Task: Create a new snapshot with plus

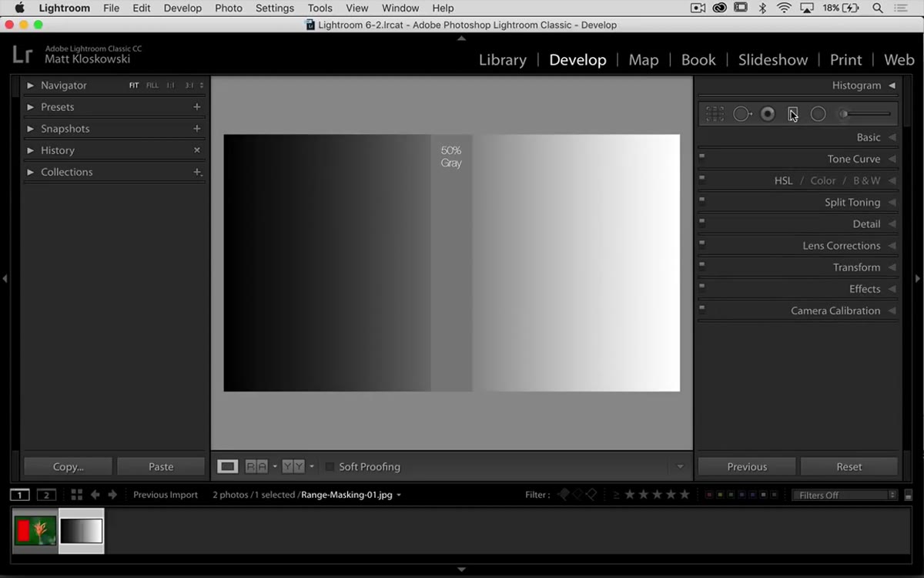Action: click(x=197, y=129)
